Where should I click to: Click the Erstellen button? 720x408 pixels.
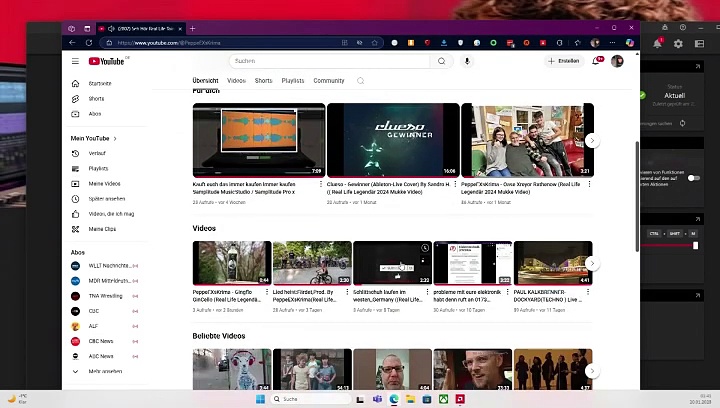pyautogui.click(x=564, y=61)
